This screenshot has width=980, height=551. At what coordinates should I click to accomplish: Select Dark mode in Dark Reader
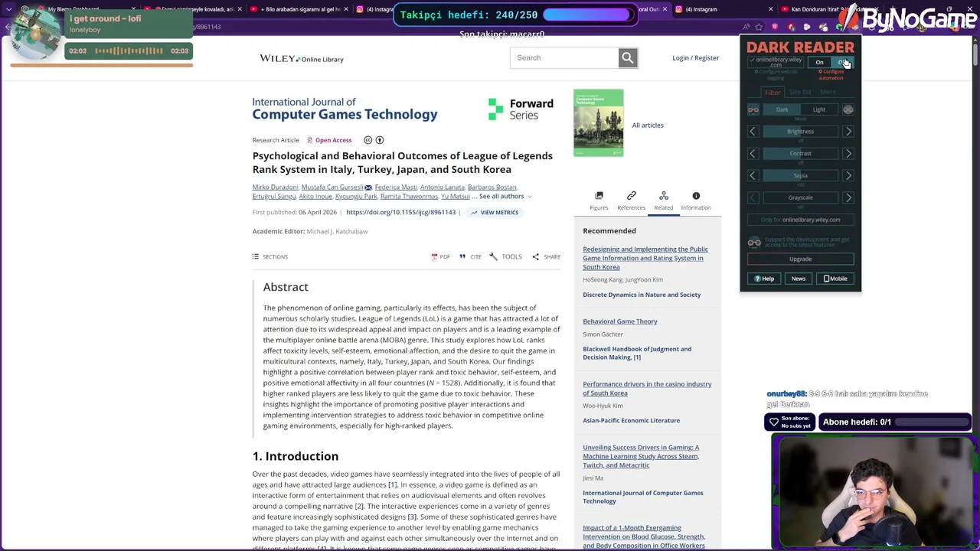tap(782, 109)
